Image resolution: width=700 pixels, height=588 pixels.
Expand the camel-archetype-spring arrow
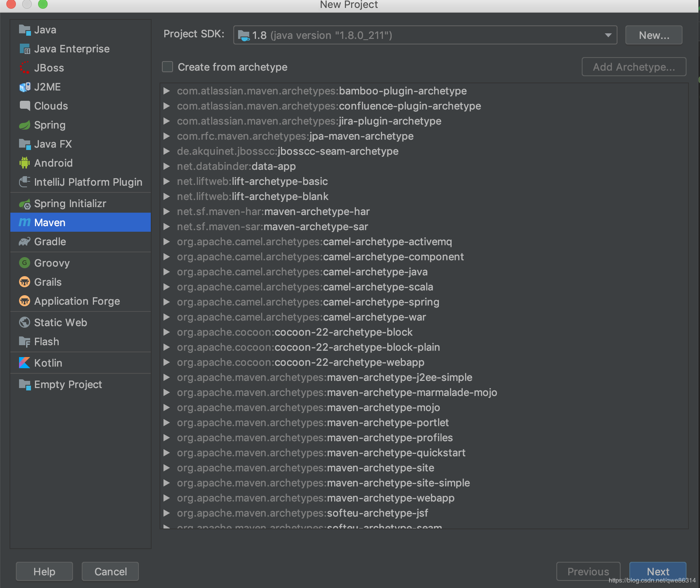pos(167,302)
